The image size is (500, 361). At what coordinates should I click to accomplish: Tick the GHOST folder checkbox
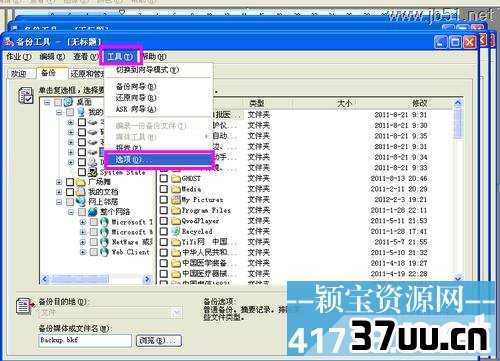click(164, 178)
